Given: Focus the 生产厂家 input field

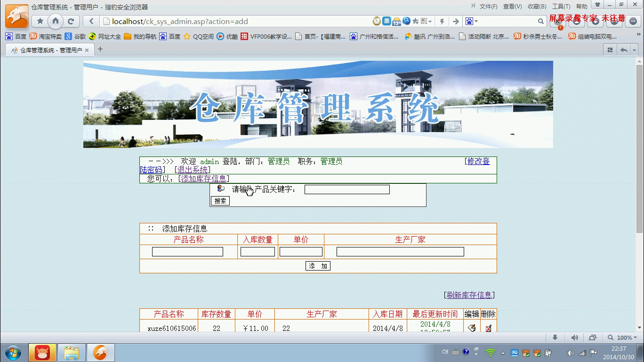Looking at the screenshot, I should click(400, 252).
